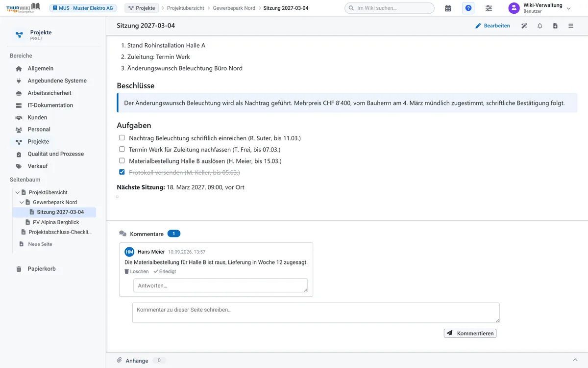Click the blue help question-mark icon

[x=468, y=8]
